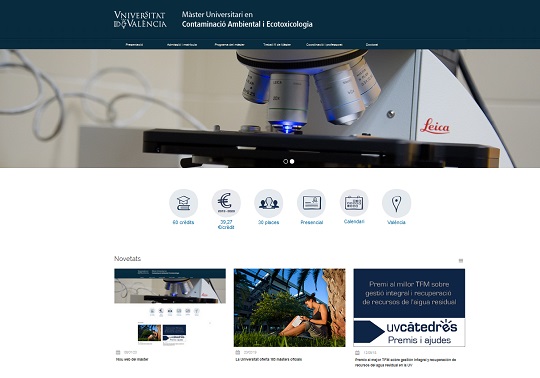Image resolution: width=540 pixels, height=378 pixels.
Task: Open the student under palm tree thumbnail
Action: pyautogui.click(x=289, y=307)
